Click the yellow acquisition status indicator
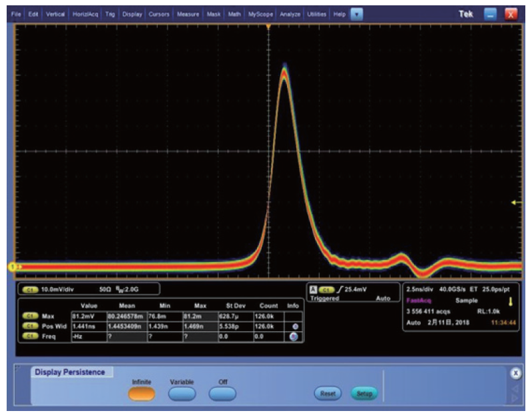Viewport: 532px width, 419px height. pyautogui.click(x=510, y=300)
